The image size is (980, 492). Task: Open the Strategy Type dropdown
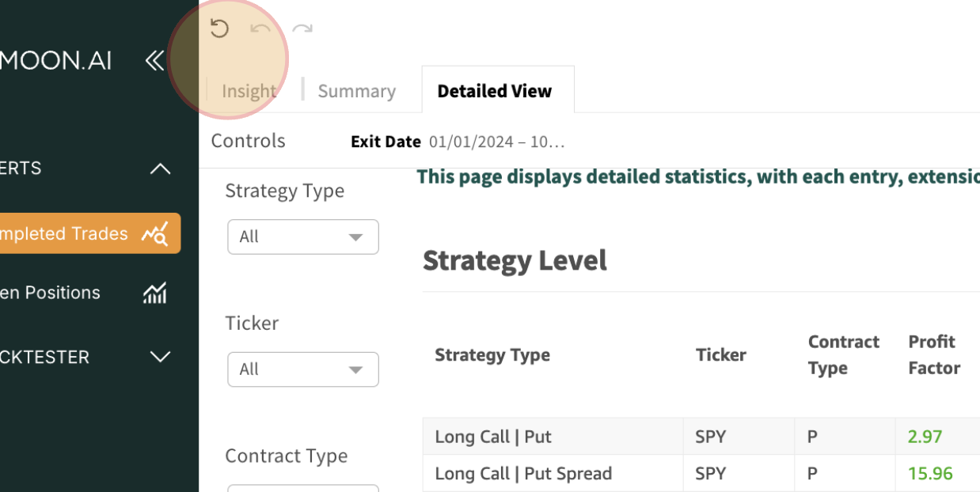pyautogui.click(x=302, y=237)
